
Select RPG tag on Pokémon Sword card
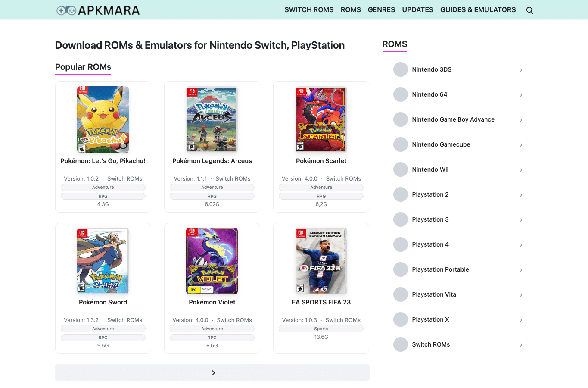coord(103,338)
